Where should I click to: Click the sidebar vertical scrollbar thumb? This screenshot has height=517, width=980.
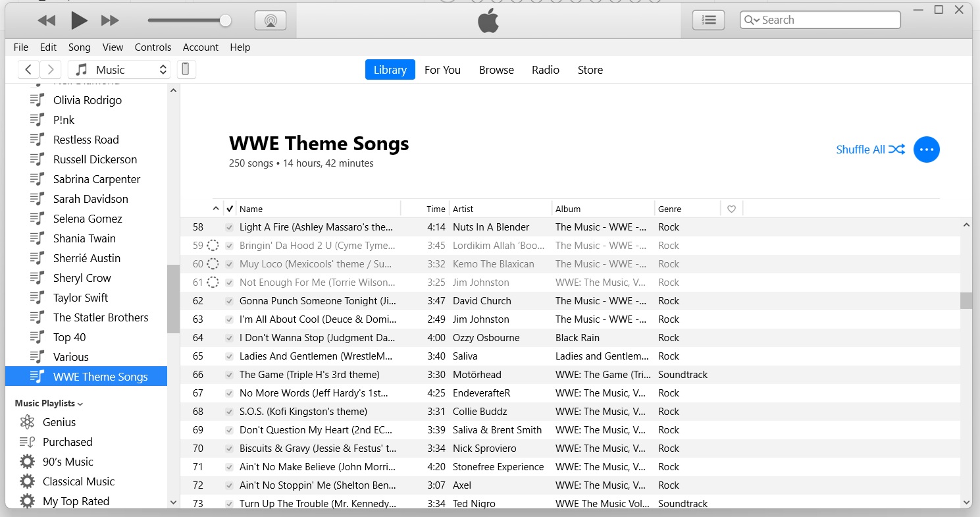[x=173, y=299]
